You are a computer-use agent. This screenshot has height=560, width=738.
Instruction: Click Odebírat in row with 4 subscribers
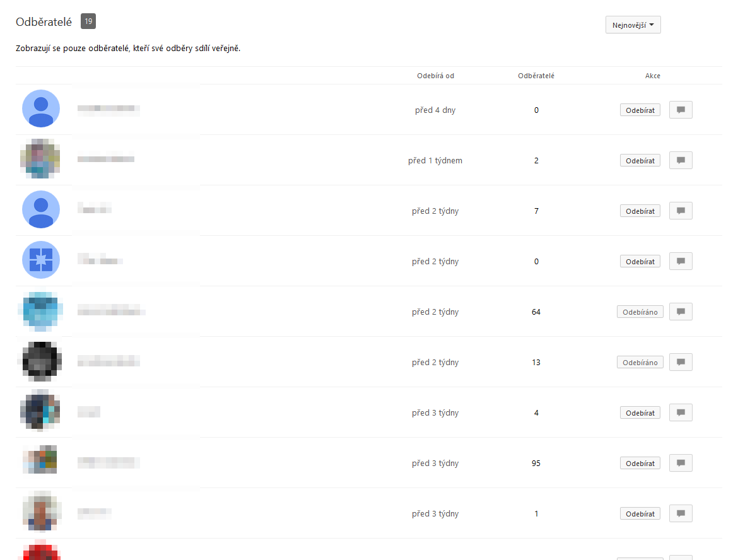click(640, 412)
